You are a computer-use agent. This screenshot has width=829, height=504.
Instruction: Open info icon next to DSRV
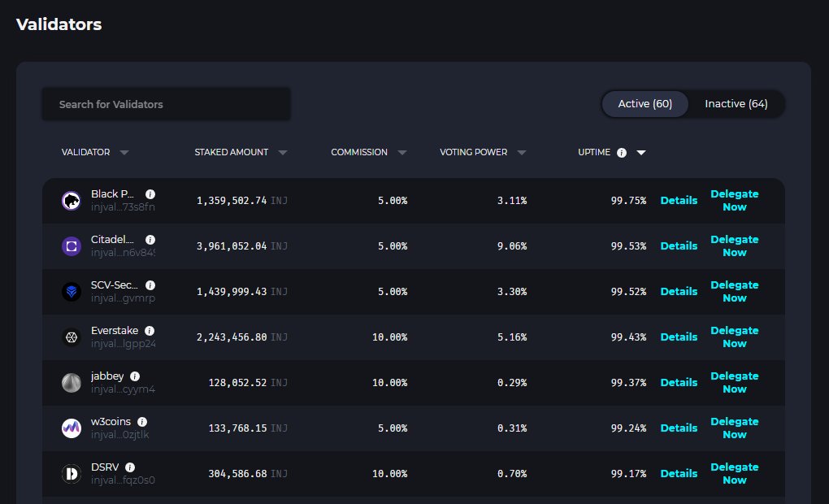(130, 467)
